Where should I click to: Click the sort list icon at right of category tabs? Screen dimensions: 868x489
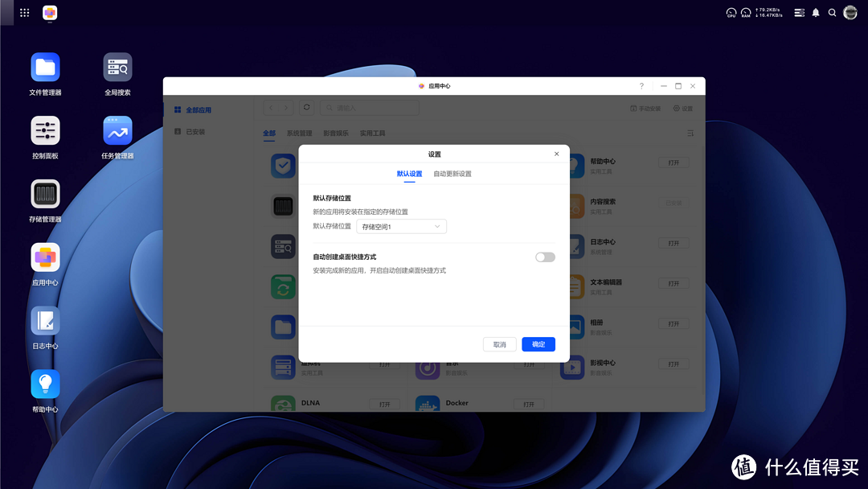[x=690, y=134]
